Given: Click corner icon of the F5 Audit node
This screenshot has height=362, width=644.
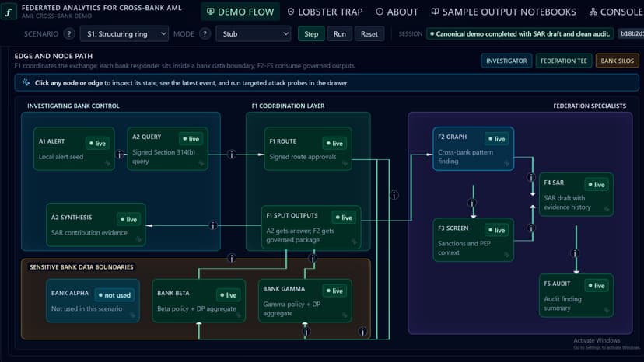Looking at the screenshot, I should coord(606,310).
